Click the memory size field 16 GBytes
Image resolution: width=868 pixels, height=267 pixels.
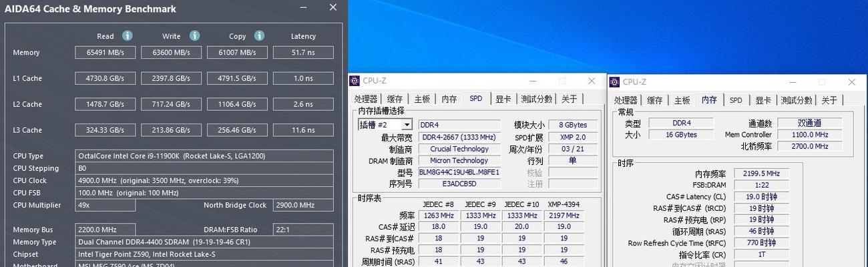681,135
